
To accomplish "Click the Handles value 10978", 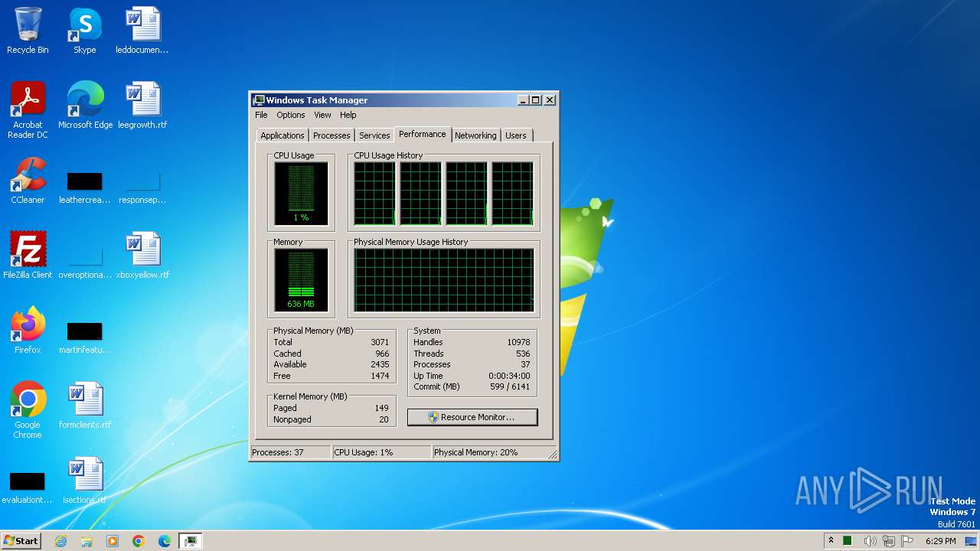I will [x=518, y=342].
